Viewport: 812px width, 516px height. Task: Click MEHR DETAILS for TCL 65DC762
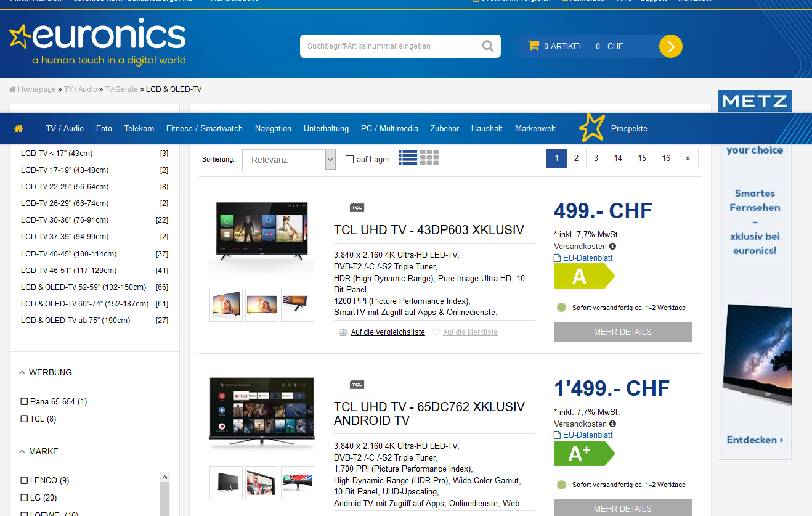[x=623, y=508]
